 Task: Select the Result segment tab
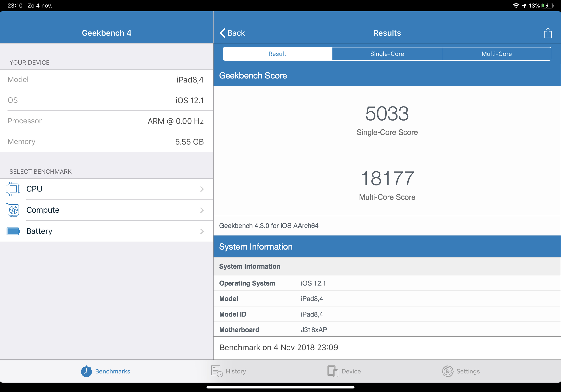[x=277, y=54]
